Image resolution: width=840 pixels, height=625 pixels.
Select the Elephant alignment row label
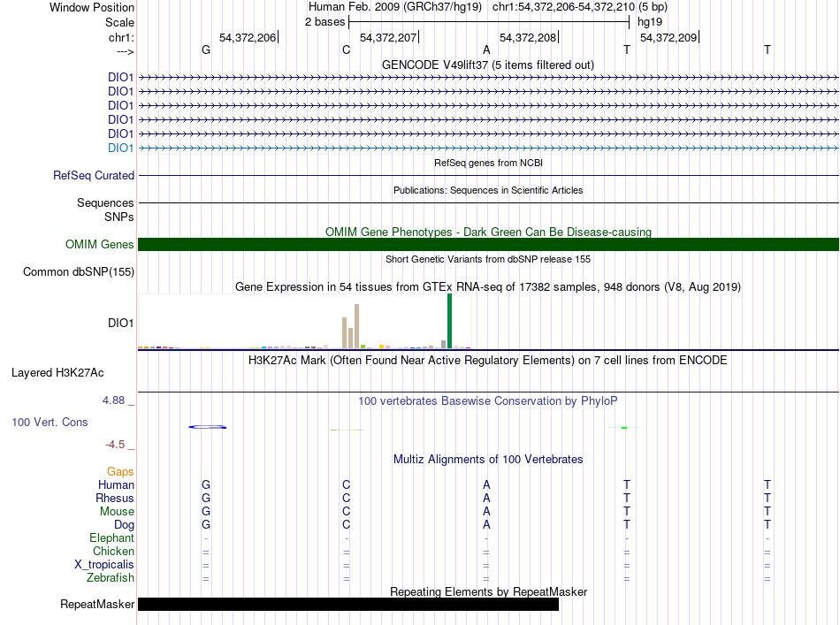(111, 538)
